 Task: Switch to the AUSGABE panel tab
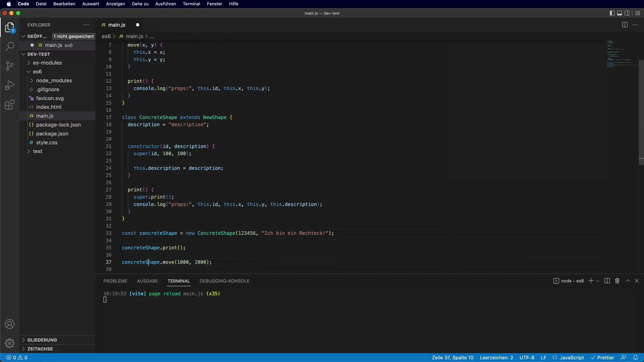pyautogui.click(x=147, y=281)
